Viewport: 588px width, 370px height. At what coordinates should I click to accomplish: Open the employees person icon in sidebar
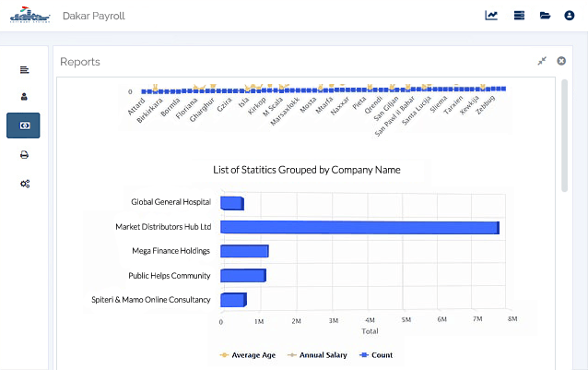tap(24, 97)
